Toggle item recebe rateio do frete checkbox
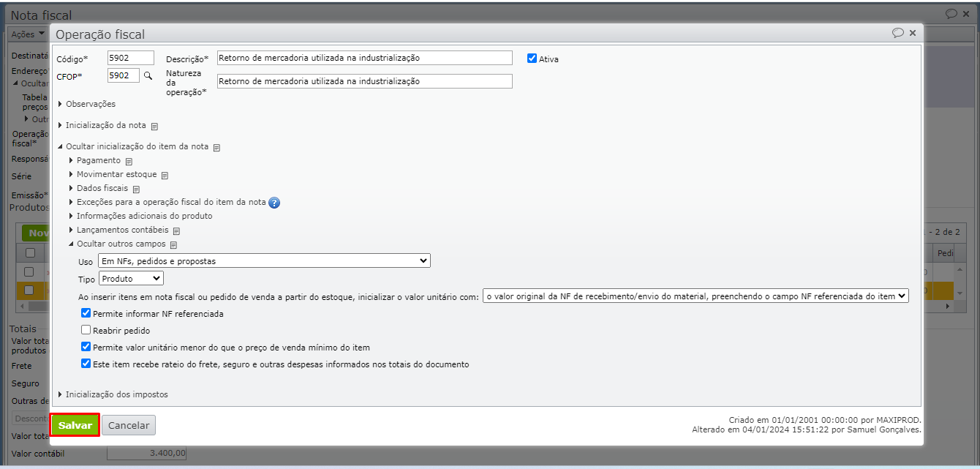The image size is (980, 469). [86, 364]
